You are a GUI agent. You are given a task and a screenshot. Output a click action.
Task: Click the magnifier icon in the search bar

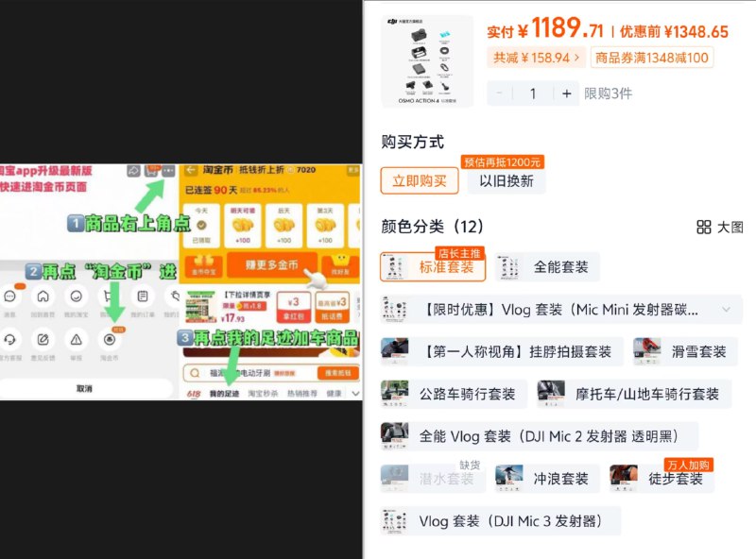pos(195,373)
